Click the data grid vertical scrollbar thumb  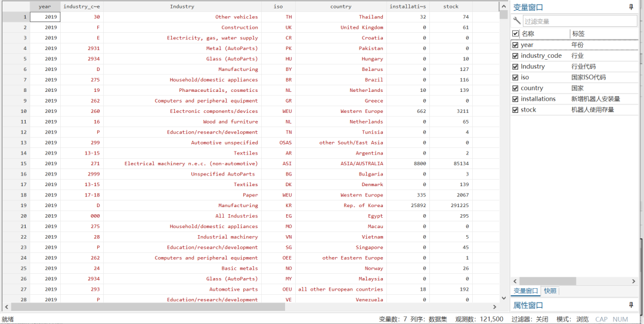[503, 15]
